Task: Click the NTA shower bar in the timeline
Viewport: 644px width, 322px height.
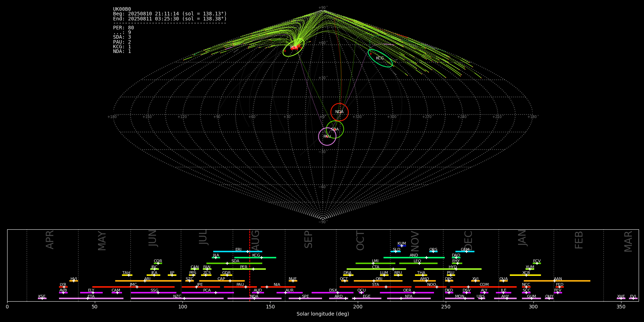Action: pyautogui.click(x=409, y=298)
